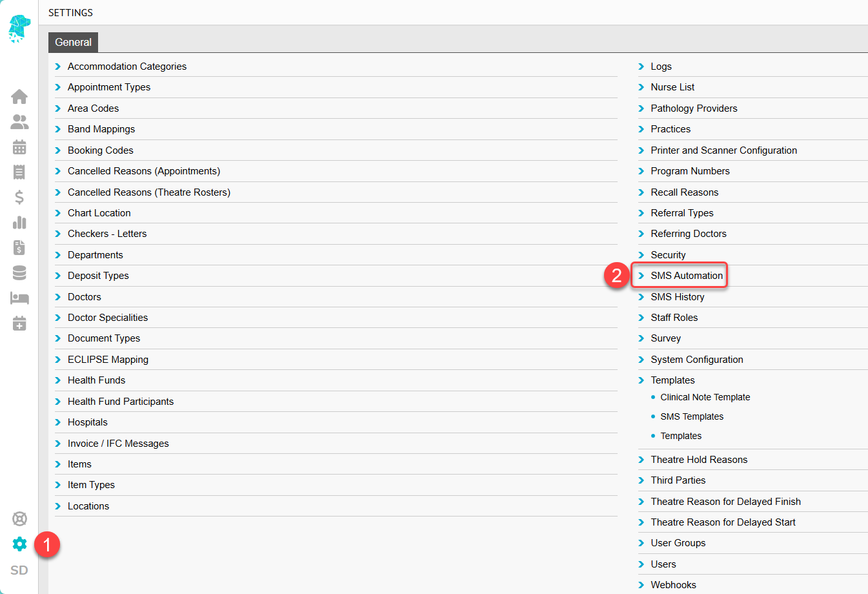Open the bed admissions icon
Image resolution: width=868 pixels, height=594 pixels.
click(x=19, y=298)
